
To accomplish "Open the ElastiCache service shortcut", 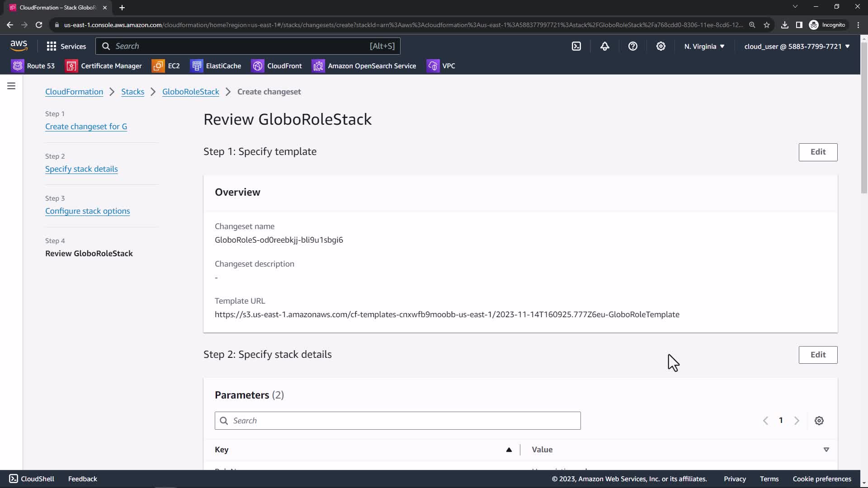I will point(216,66).
